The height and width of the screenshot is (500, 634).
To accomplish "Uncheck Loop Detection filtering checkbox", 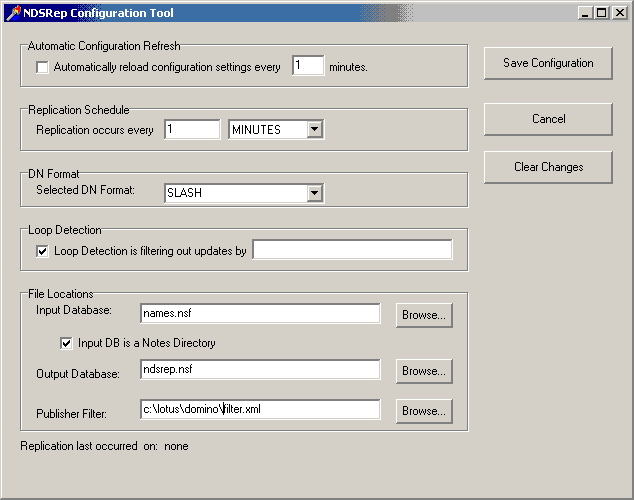I will [x=42, y=251].
